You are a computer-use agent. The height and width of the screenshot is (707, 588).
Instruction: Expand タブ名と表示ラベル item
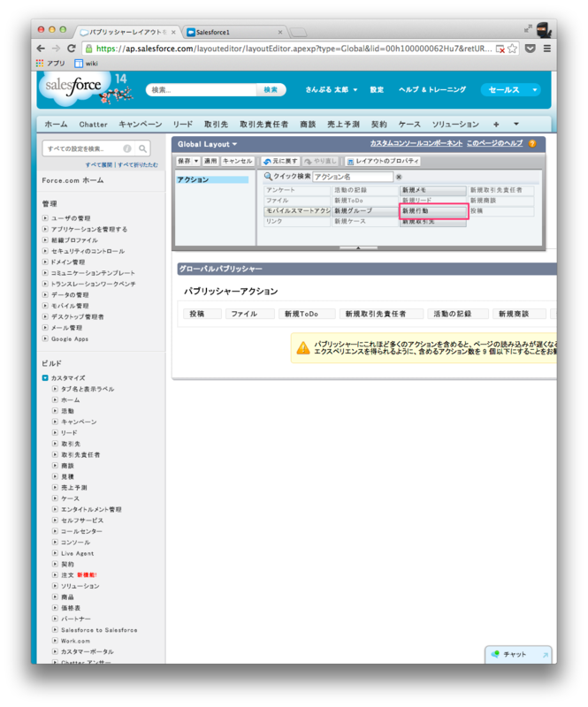click(x=55, y=389)
